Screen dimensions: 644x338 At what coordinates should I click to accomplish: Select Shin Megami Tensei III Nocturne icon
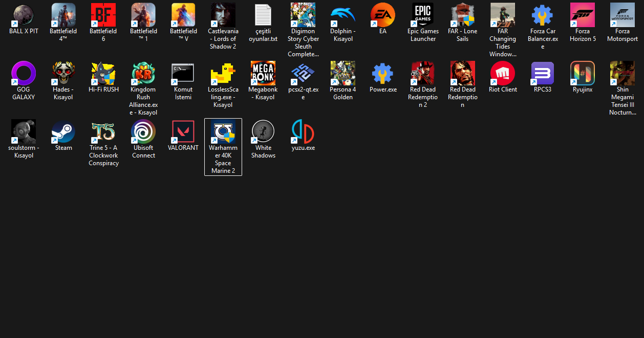click(x=622, y=74)
